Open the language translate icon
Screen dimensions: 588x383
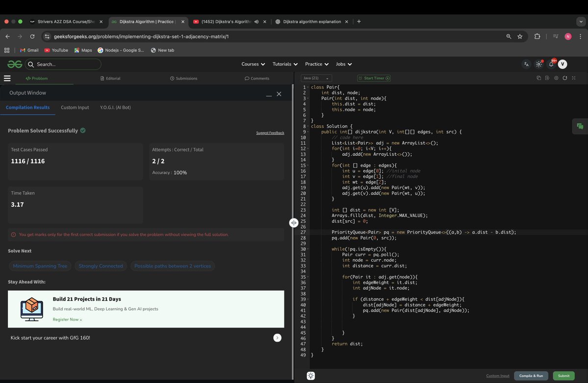click(x=527, y=64)
